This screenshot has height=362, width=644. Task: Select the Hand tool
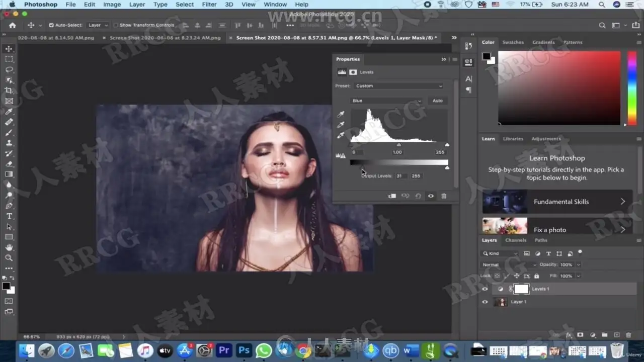(9, 247)
